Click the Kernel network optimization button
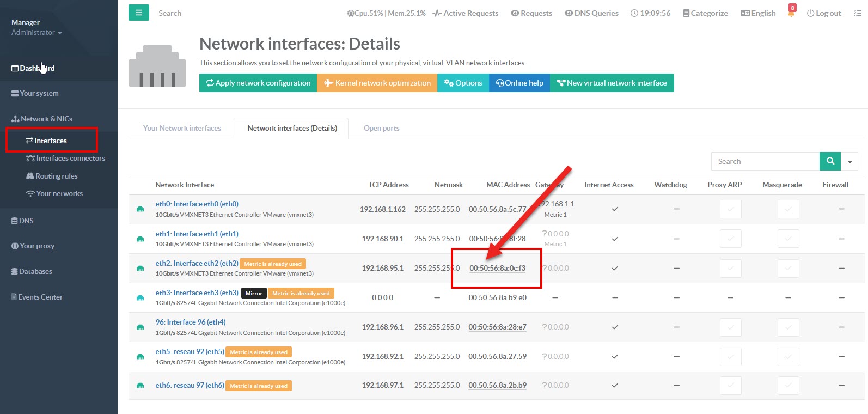This screenshot has height=414, width=868. tap(377, 83)
